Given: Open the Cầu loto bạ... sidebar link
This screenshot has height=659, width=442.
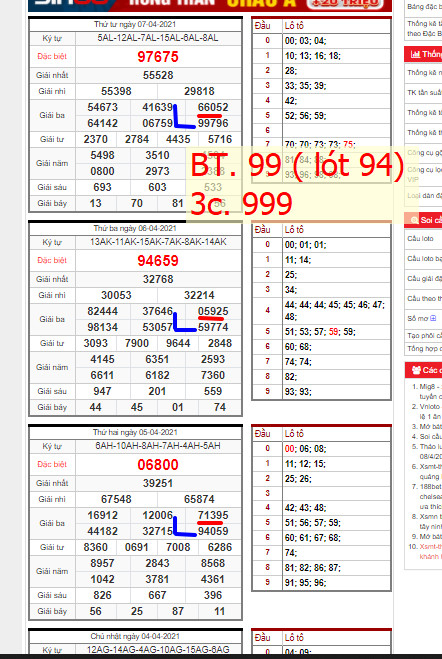Looking at the screenshot, I should (424, 258).
